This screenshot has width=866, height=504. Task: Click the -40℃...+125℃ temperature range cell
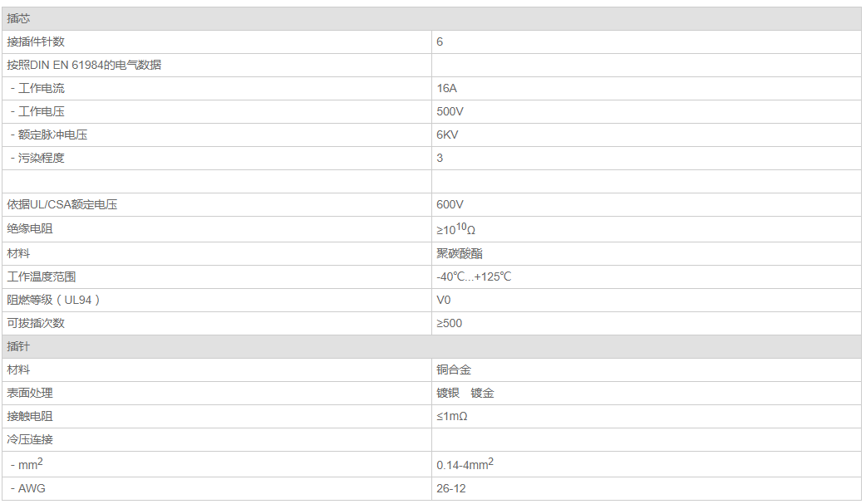coord(474,276)
